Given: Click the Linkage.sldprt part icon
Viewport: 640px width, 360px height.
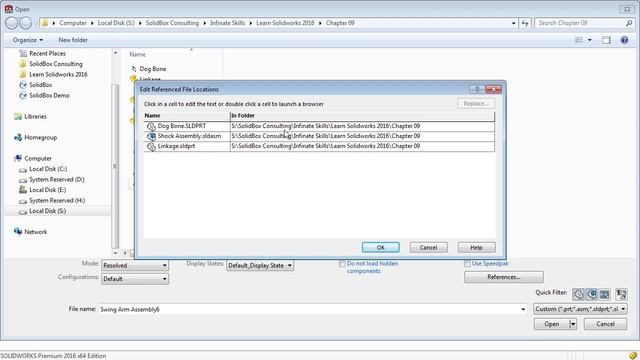Looking at the screenshot, I should coord(151,146).
